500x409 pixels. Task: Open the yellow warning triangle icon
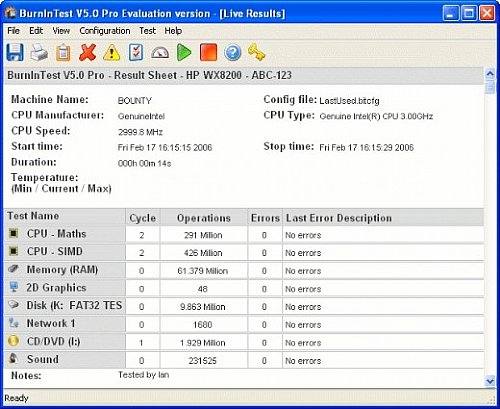click(112, 53)
